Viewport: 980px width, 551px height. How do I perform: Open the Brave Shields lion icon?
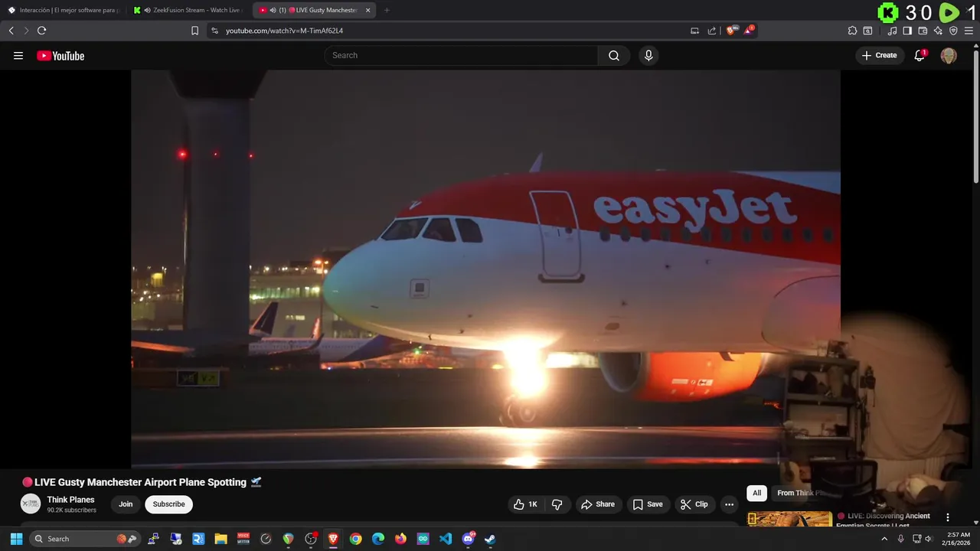coord(731,31)
